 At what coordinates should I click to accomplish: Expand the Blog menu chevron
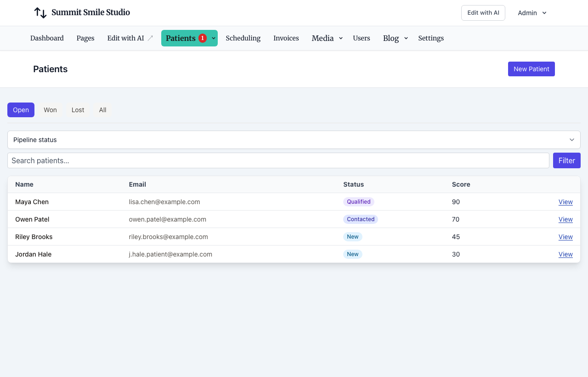406,38
